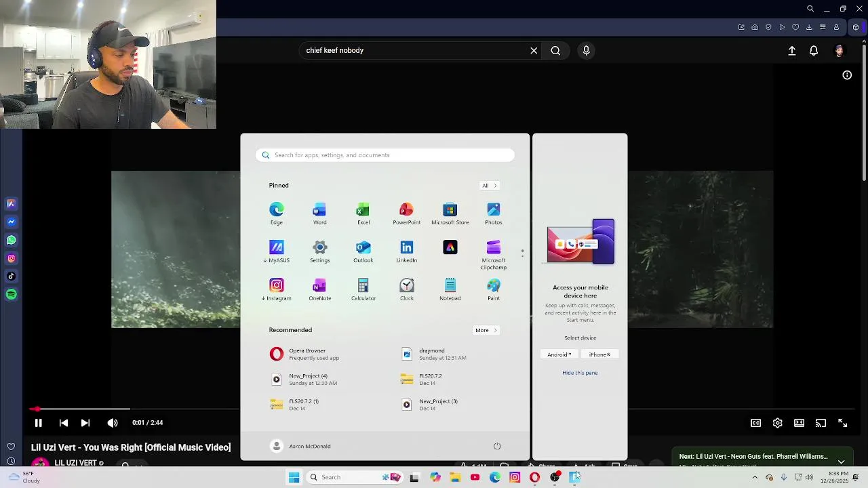Open YouTube notifications bell

(814, 51)
